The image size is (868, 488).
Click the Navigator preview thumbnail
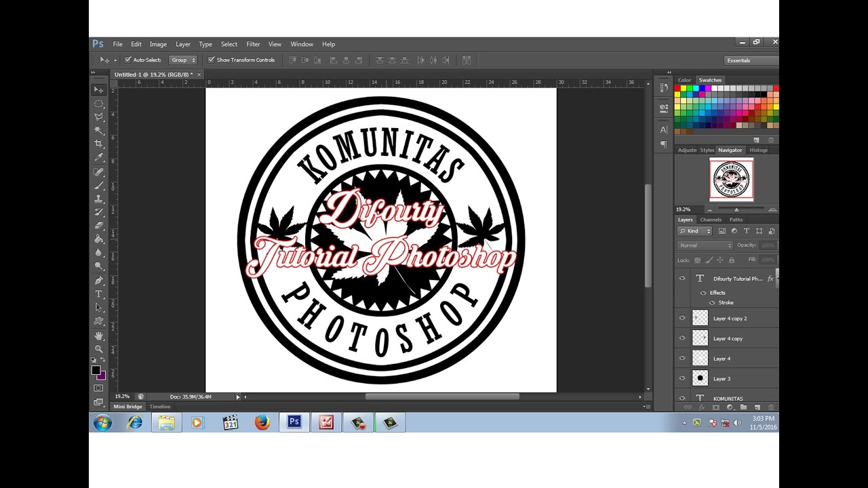coord(731,180)
